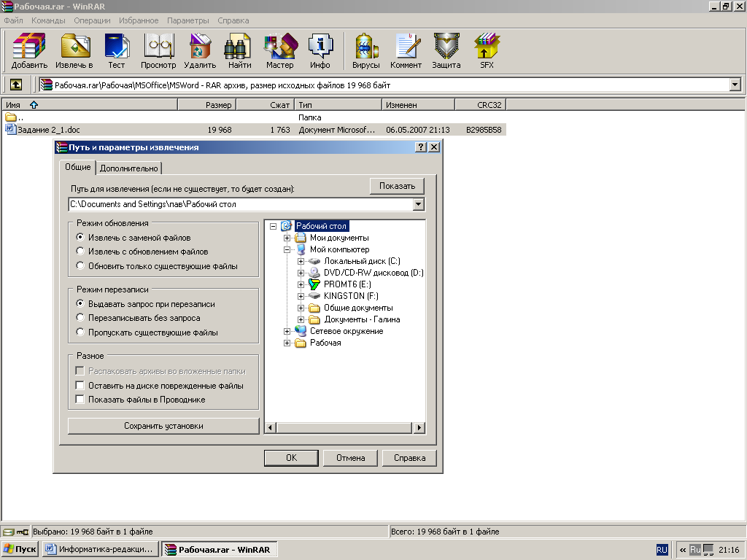The height and width of the screenshot is (560, 747).
Task: Open the Пуск start button
Action: pos(20,550)
